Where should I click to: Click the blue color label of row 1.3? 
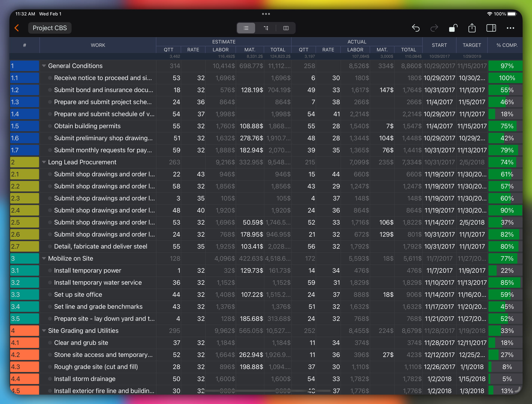[25, 102]
